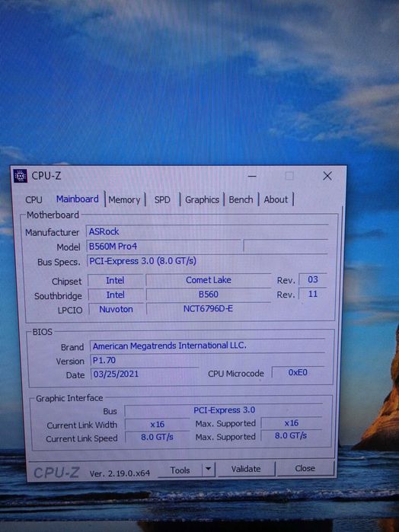399x532 pixels.
Task: Minimize the CPU-Z window
Action: [252, 176]
